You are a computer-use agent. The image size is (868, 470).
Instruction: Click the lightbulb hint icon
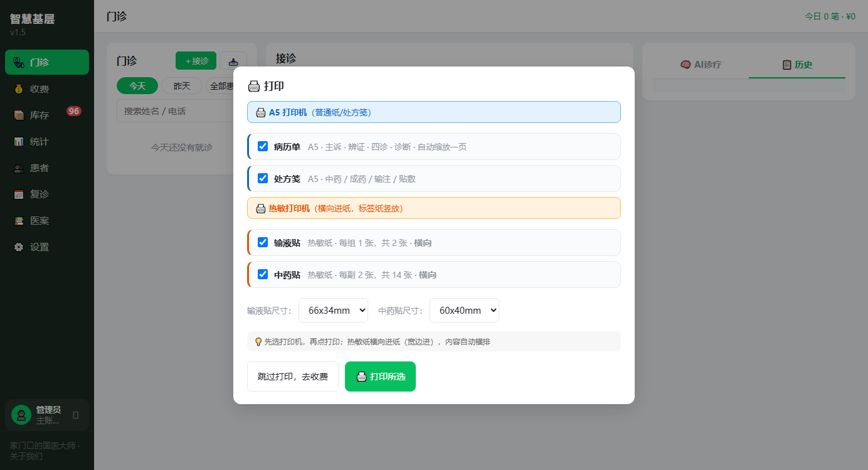258,342
